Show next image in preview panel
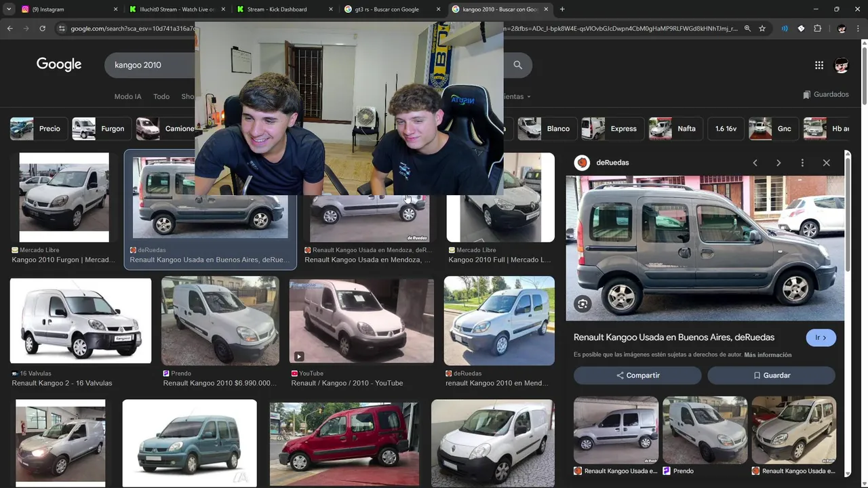This screenshot has width=868, height=488. [x=778, y=163]
